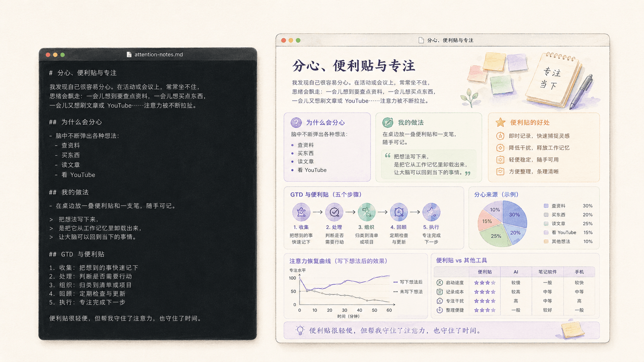Image resolution: width=644 pixels, height=362 pixels.
Task: Click the pencil icon beside 我的做法
Action: click(387, 122)
